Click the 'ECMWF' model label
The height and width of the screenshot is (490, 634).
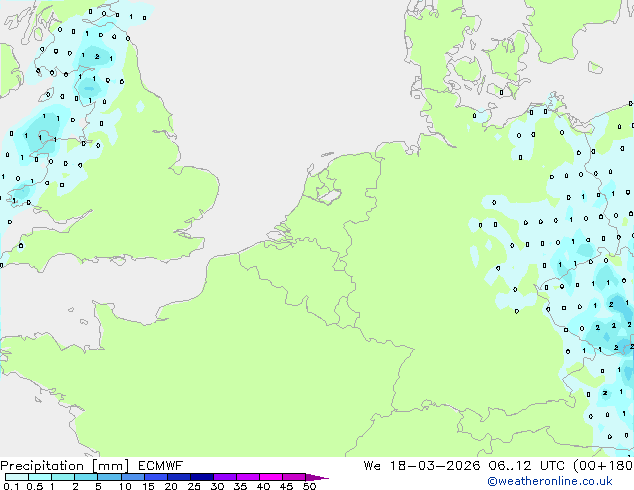[x=161, y=466]
